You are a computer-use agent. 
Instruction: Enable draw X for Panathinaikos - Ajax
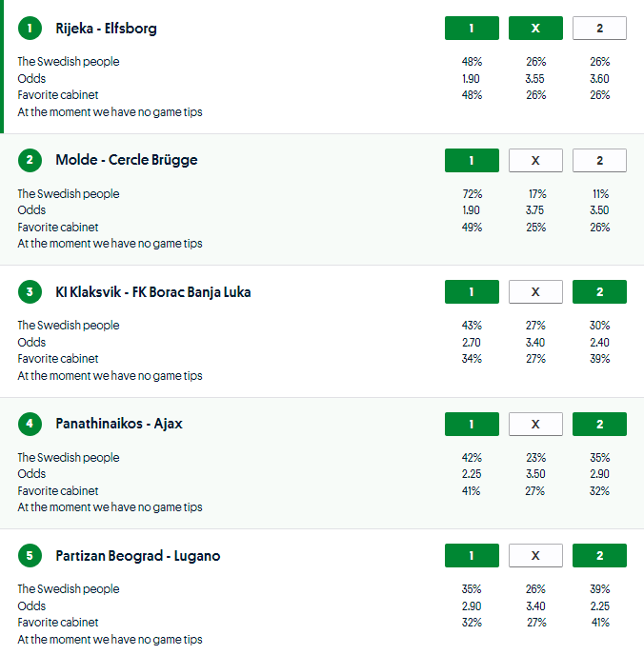535,424
